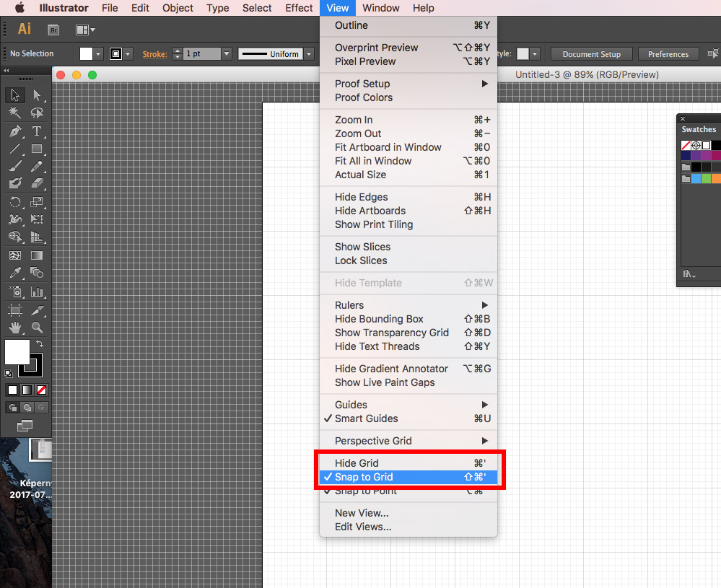Image resolution: width=721 pixels, height=588 pixels.
Task: Choose Hide Grid from View menu
Action: (357, 463)
